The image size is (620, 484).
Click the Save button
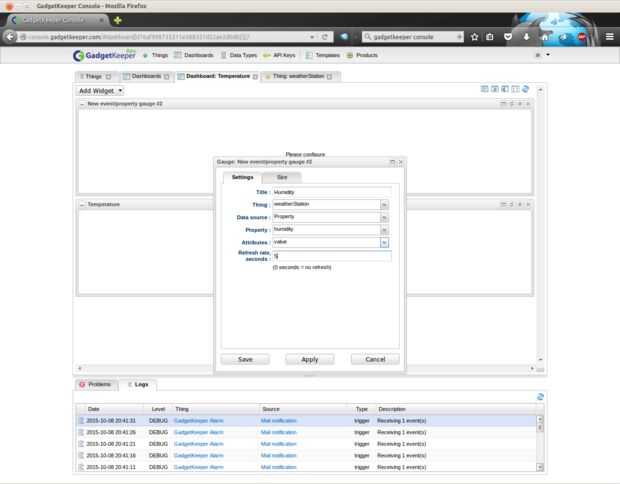pyautogui.click(x=245, y=359)
